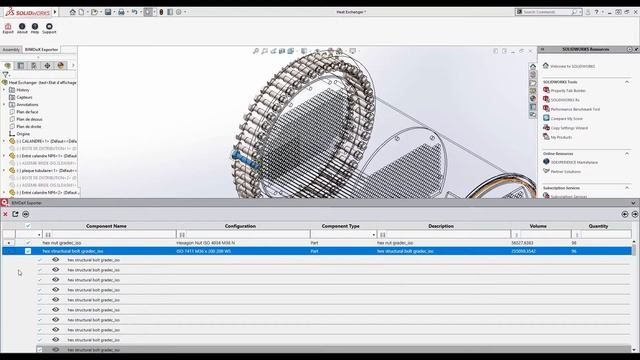Click the Export icon in BIMDeX ribbon
Image resolution: width=640 pixels, height=360 pixels.
8,28
